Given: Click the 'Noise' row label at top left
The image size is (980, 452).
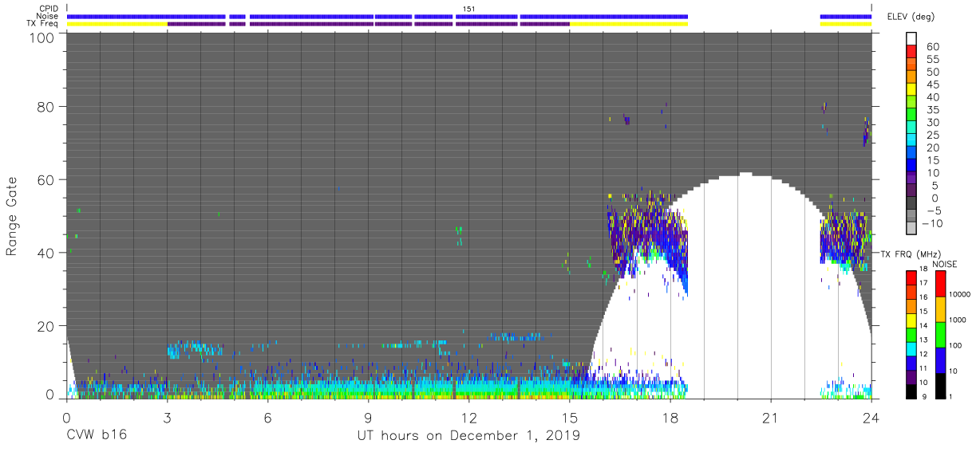Looking at the screenshot, I should pos(49,16).
